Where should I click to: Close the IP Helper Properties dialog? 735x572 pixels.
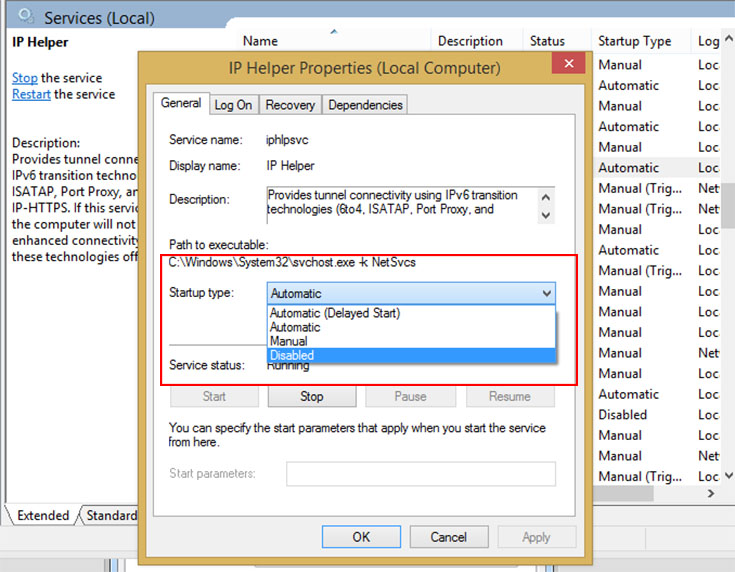click(568, 63)
